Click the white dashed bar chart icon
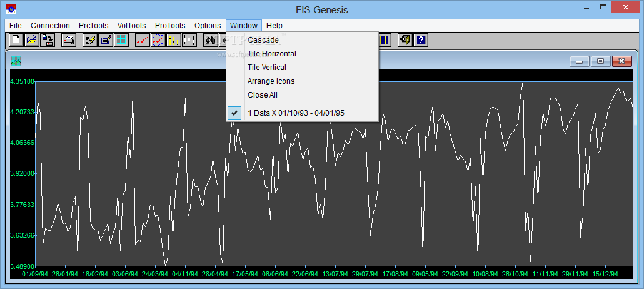The height and width of the screenshot is (289, 644). click(x=189, y=40)
